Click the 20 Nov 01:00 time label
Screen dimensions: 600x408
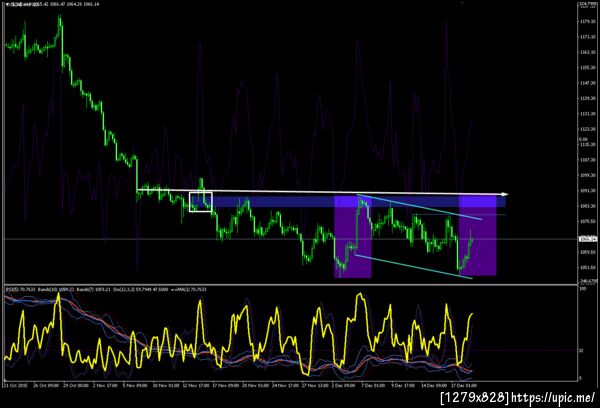click(256, 385)
